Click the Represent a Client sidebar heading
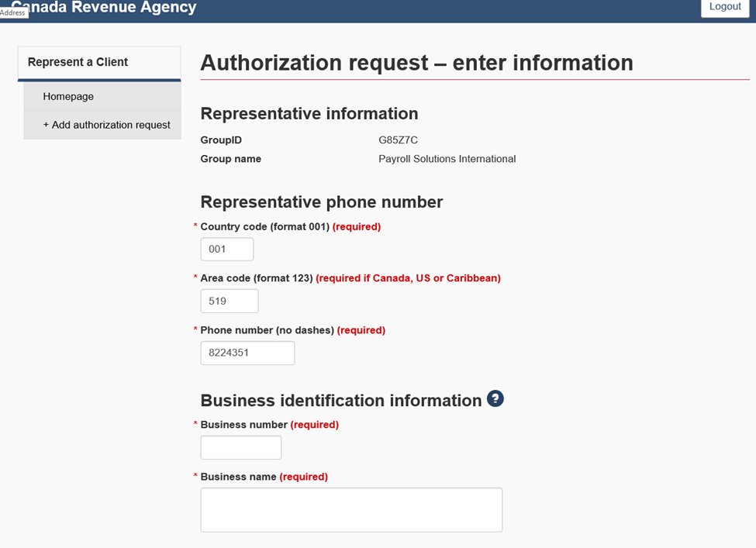 pos(78,62)
